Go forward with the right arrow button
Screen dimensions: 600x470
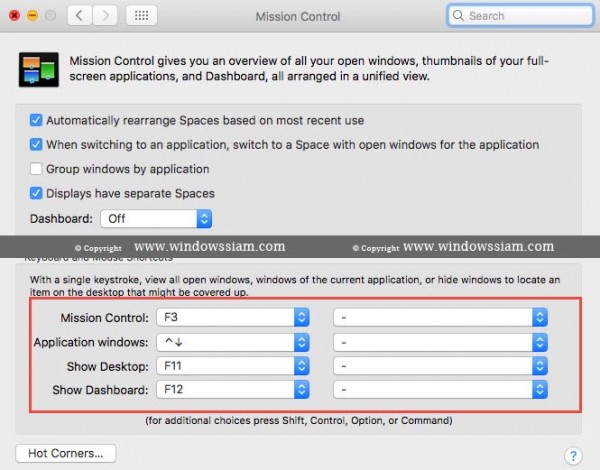[x=105, y=16]
